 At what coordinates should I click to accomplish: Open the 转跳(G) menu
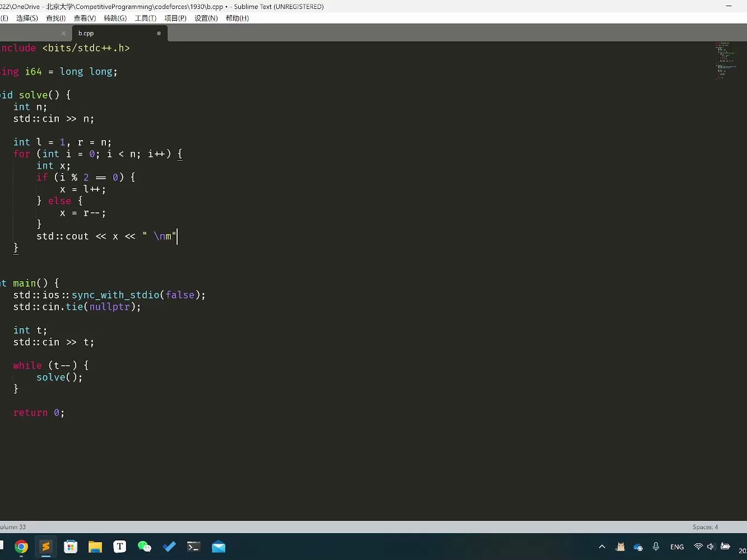point(115,18)
